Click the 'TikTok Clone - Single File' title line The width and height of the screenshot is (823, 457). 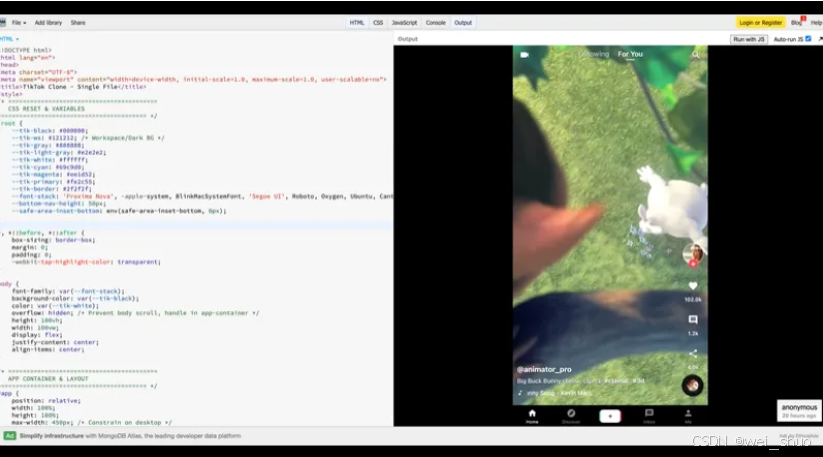point(73,87)
